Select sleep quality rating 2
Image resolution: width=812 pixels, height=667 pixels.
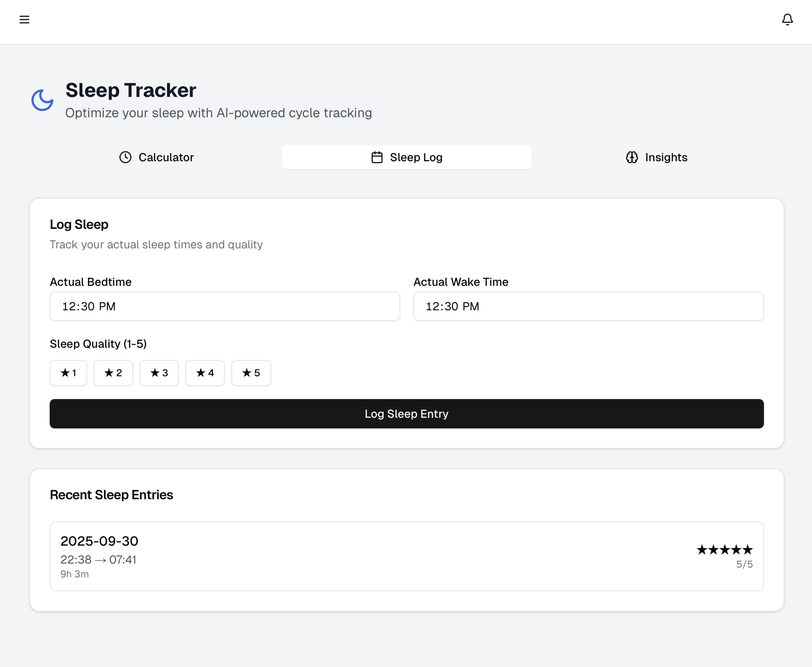click(113, 373)
